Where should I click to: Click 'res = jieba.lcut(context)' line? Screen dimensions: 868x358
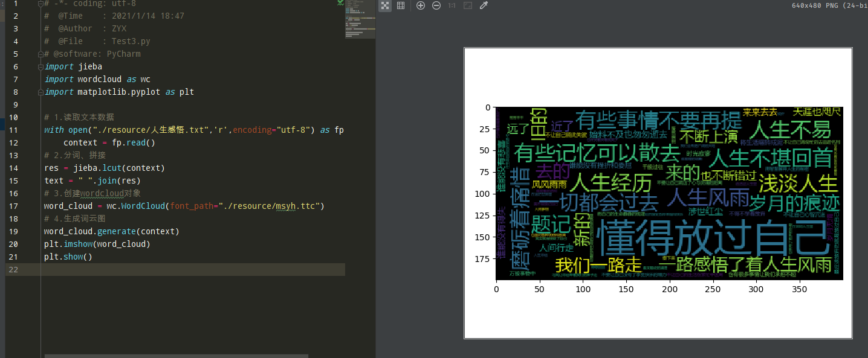105,168
